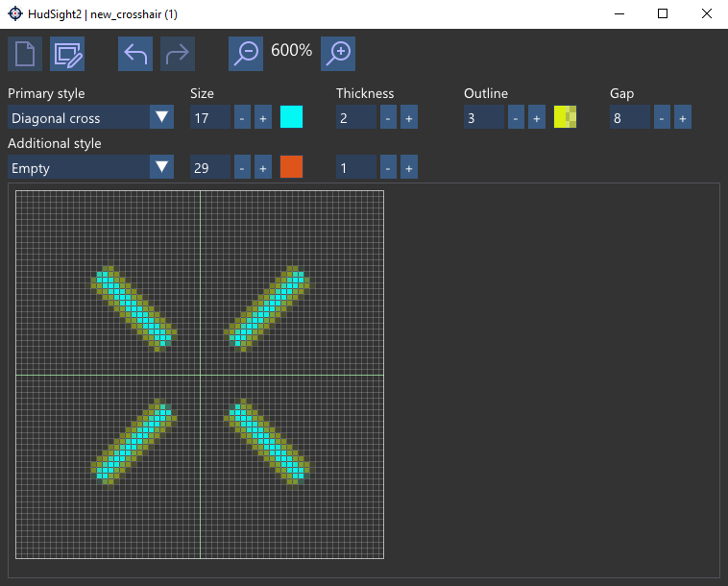Click the Outline value input field
Viewport: 728px width, 586px height.
tap(483, 118)
